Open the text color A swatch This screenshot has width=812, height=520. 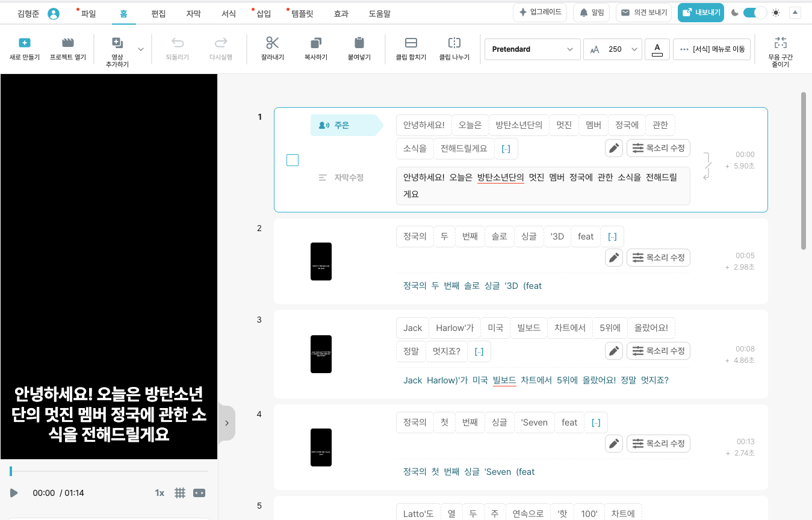click(x=657, y=49)
